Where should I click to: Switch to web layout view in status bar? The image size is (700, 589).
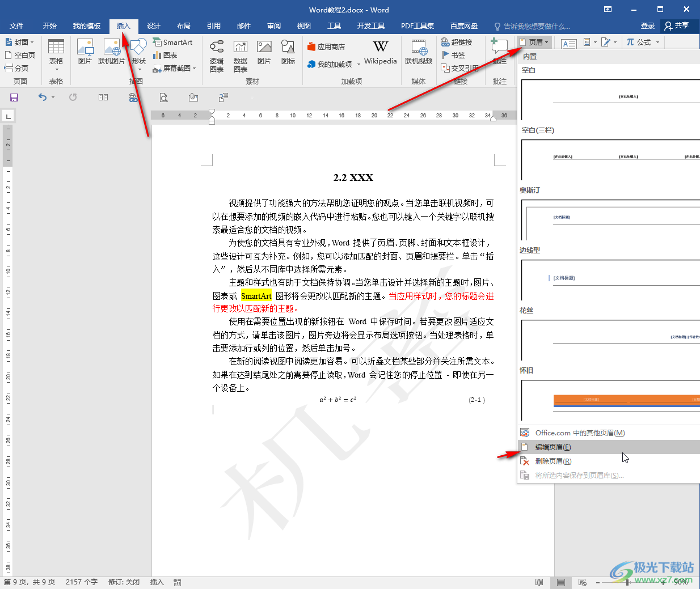coord(582,582)
